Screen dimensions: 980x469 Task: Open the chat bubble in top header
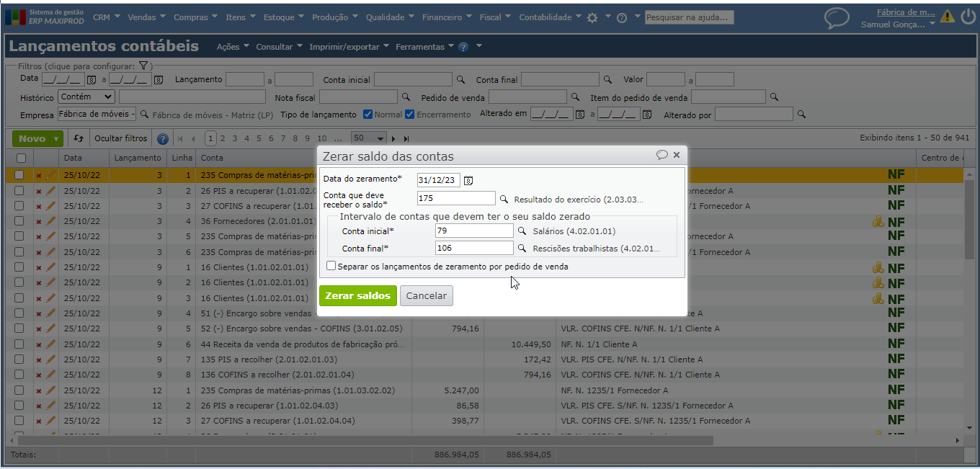point(837,18)
